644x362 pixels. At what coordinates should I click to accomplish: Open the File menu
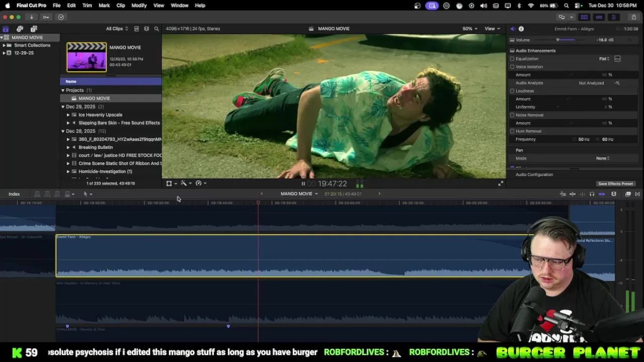(57, 6)
